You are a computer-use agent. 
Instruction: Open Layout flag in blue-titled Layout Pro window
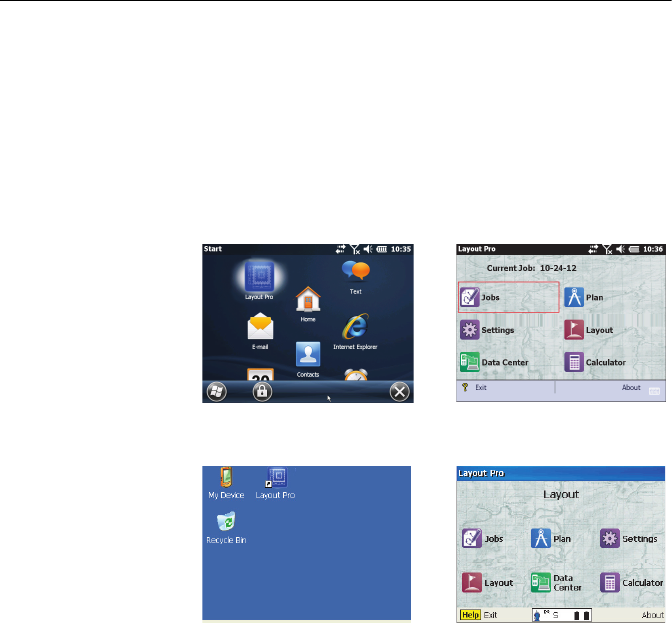487,583
